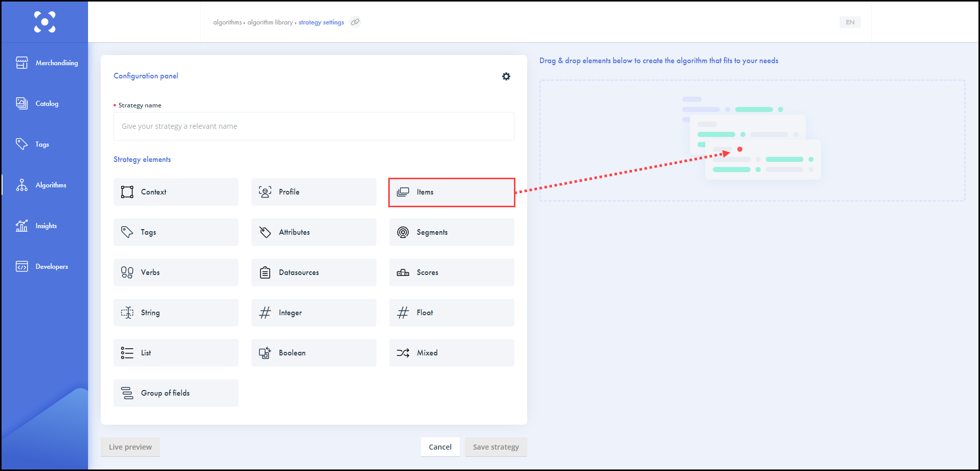Screen dimensions: 980x471
Task: Click the Context element label
Action: (154, 192)
